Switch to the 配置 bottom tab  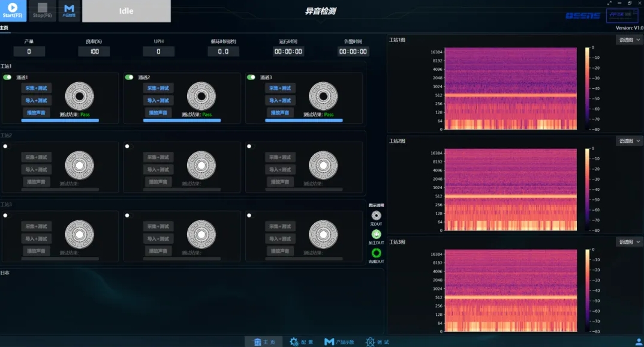[301, 342]
